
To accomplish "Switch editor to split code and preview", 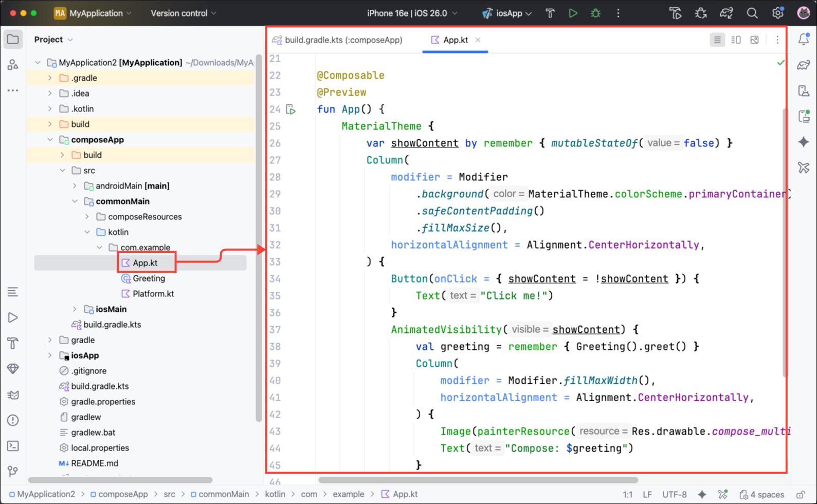I will click(736, 40).
